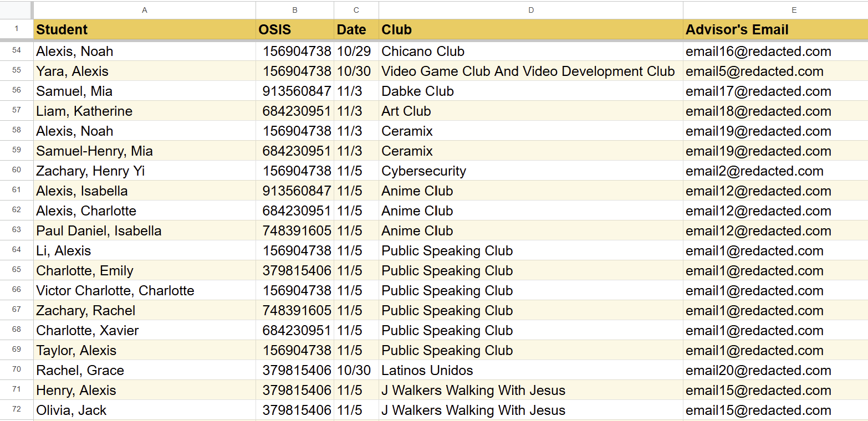The image size is (868, 421).
Task: Select OSIS '379815406' in Charlotte, Emily row
Action: tap(295, 270)
